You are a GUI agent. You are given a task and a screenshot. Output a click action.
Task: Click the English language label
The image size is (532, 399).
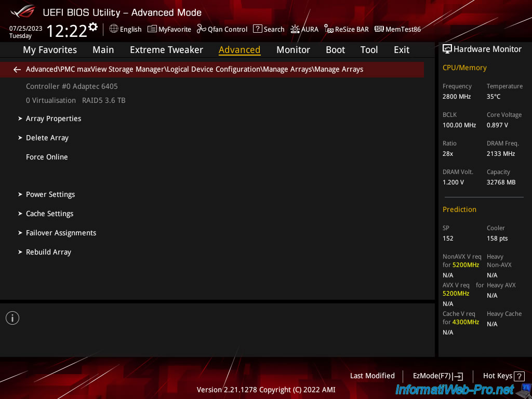pyautogui.click(x=130, y=30)
